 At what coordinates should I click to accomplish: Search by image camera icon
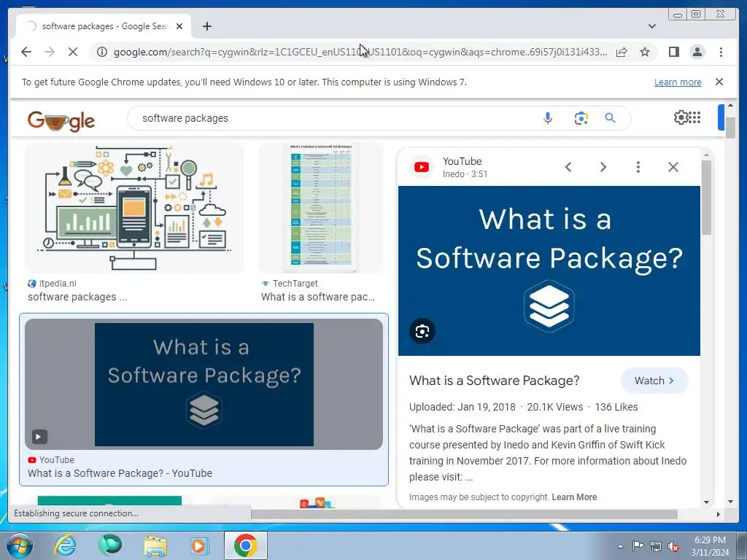point(581,118)
